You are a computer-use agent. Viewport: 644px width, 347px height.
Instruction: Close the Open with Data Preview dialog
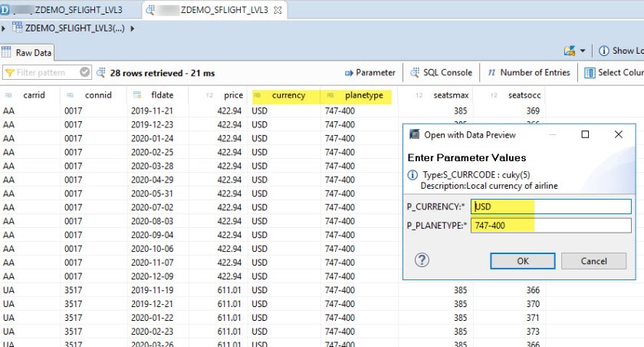click(x=618, y=134)
